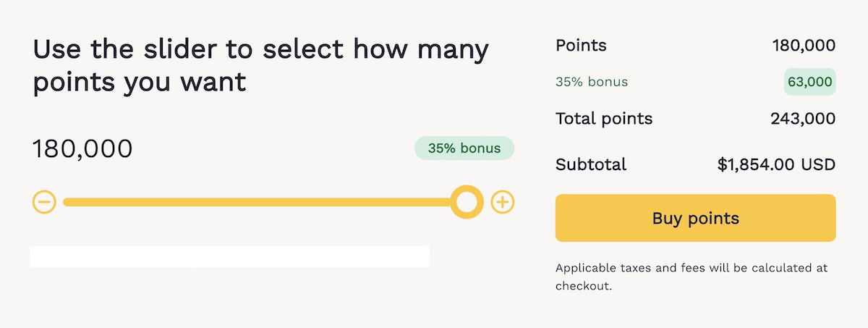Click the 243,000 total points value
This screenshot has width=868, height=328.
(x=803, y=119)
